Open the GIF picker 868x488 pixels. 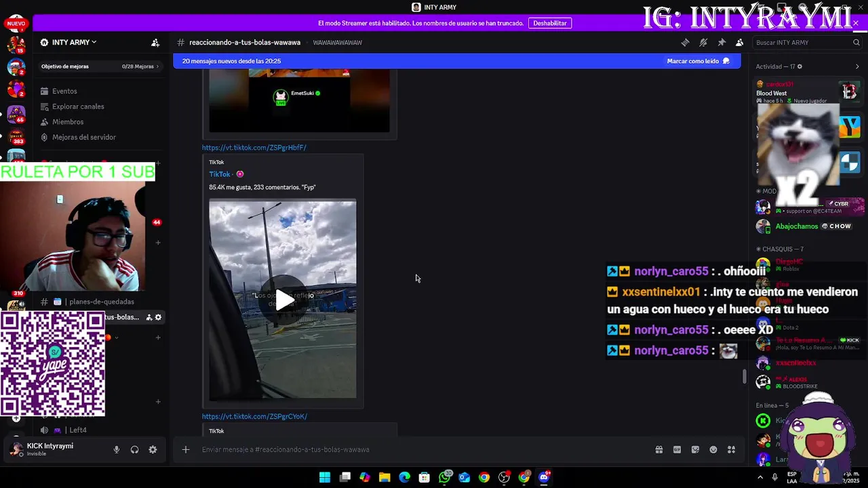[x=677, y=449]
